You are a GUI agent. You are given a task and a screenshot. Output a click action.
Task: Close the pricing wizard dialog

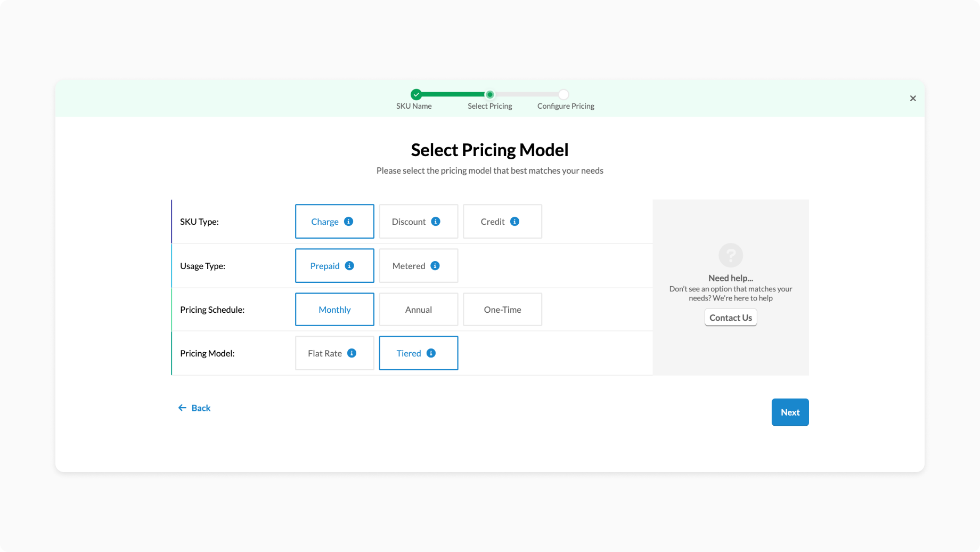coord(912,99)
